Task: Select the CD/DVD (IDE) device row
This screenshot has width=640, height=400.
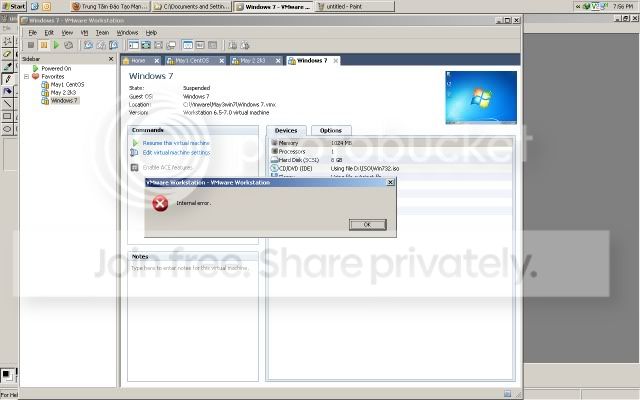Action: click(391, 168)
